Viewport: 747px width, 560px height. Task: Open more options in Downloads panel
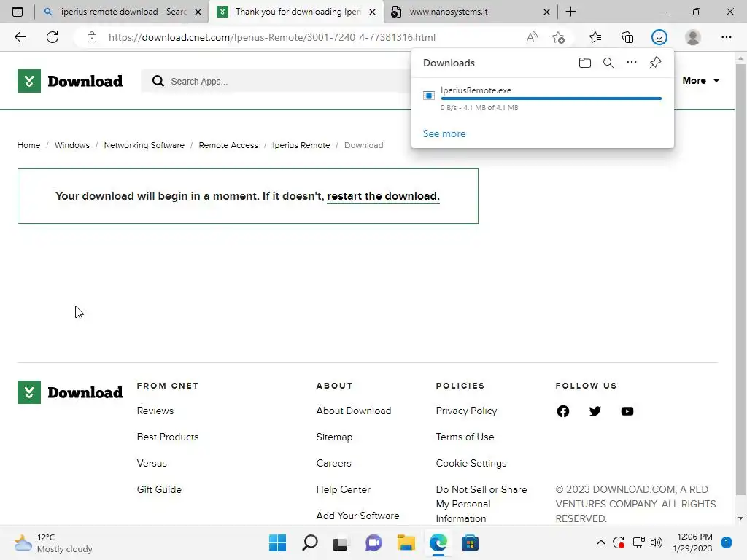pyautogui.click(x=632, y=63)
